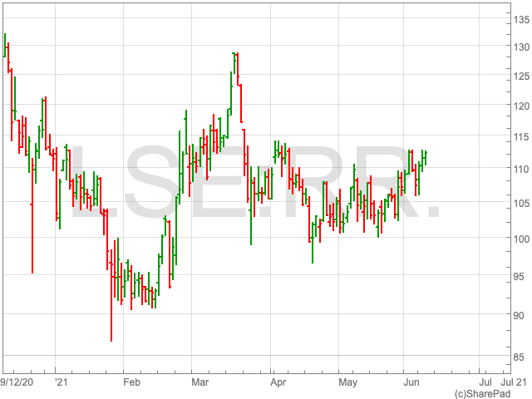Viewport: 532px width, 399px height.
Task: Select the 110 price axis label
Action: (520, 169)
